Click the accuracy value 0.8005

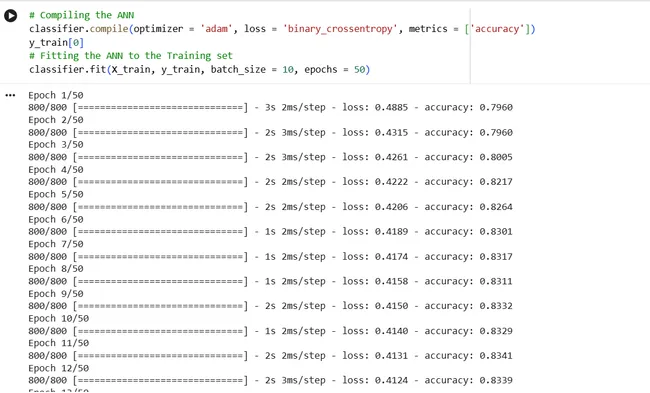point(496,157)
